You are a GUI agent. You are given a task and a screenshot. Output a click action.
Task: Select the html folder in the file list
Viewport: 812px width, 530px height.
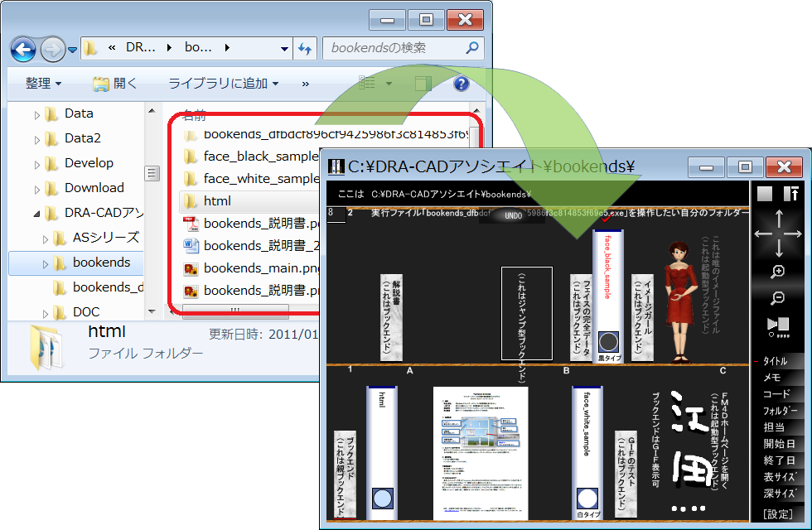click(x=249, y=200)
